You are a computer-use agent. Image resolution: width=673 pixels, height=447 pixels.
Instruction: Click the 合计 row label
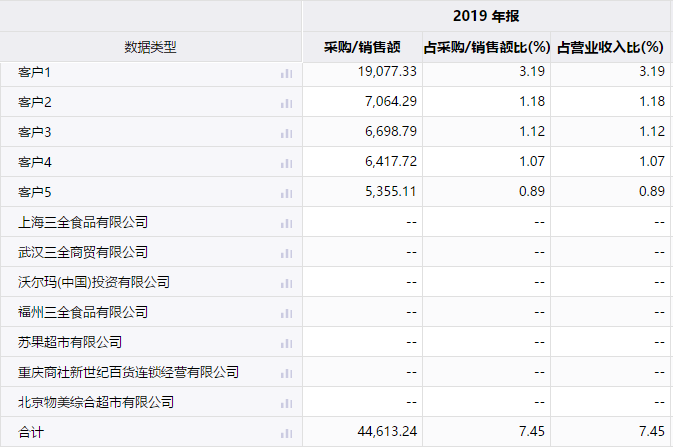[x=31, y=432]
